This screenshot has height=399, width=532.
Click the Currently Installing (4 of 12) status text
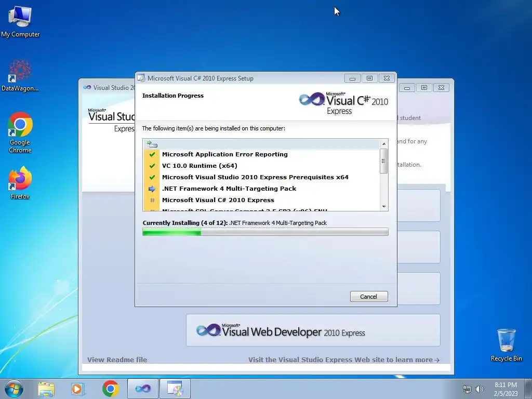coord(234,223)
